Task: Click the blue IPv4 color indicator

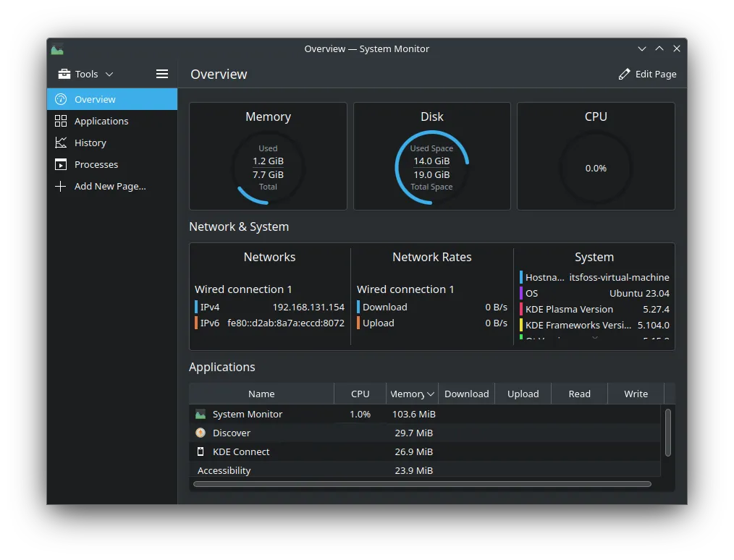Action: (196, 307)
